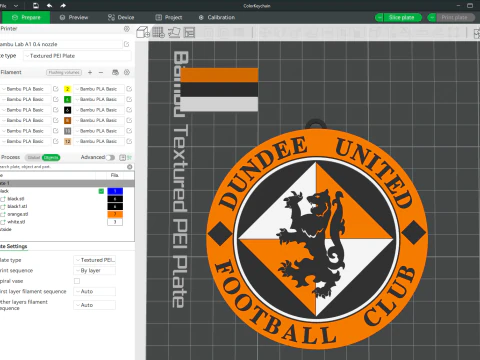480x360 pixels.
Task: Select the Plate Settings tab header
Action: tap(14, 246)
